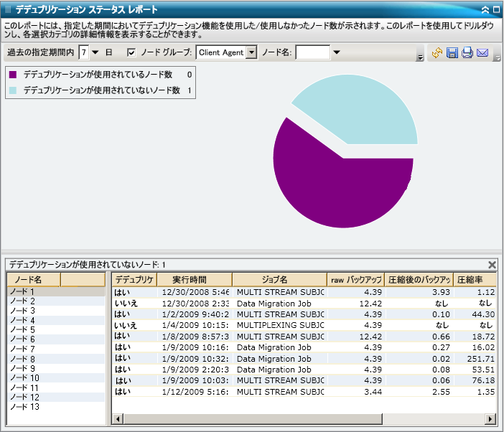The image size is (504, 432).
Task: Click the right arrow of horizontal scrollbar
Action: tap(491, 418)
